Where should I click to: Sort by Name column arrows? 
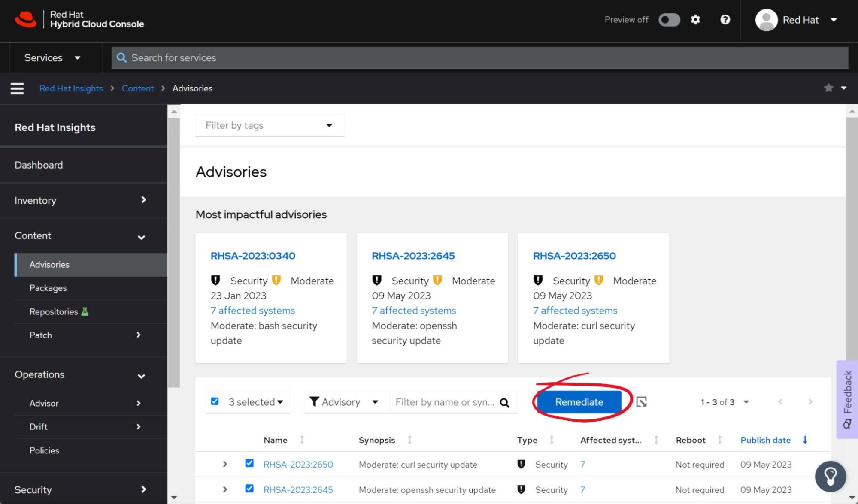pyautogui.click(x=302, y=440)
